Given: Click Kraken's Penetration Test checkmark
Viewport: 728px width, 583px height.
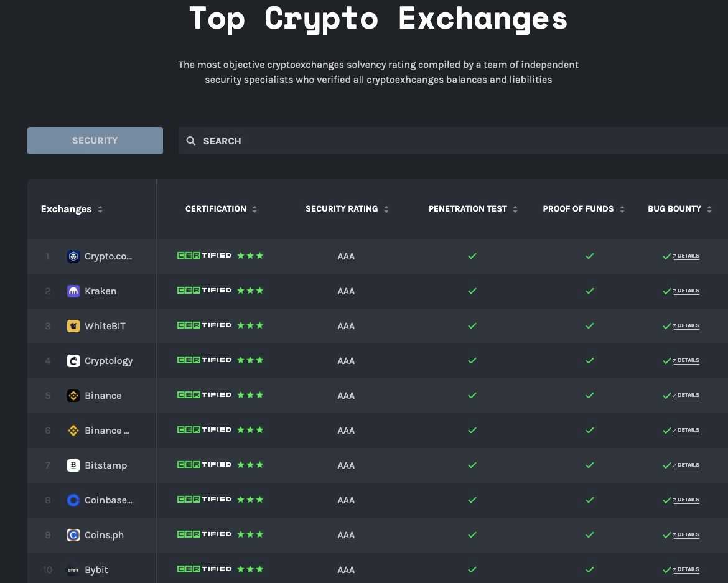Looking at the screenshot, I should [x=472, y=291].
